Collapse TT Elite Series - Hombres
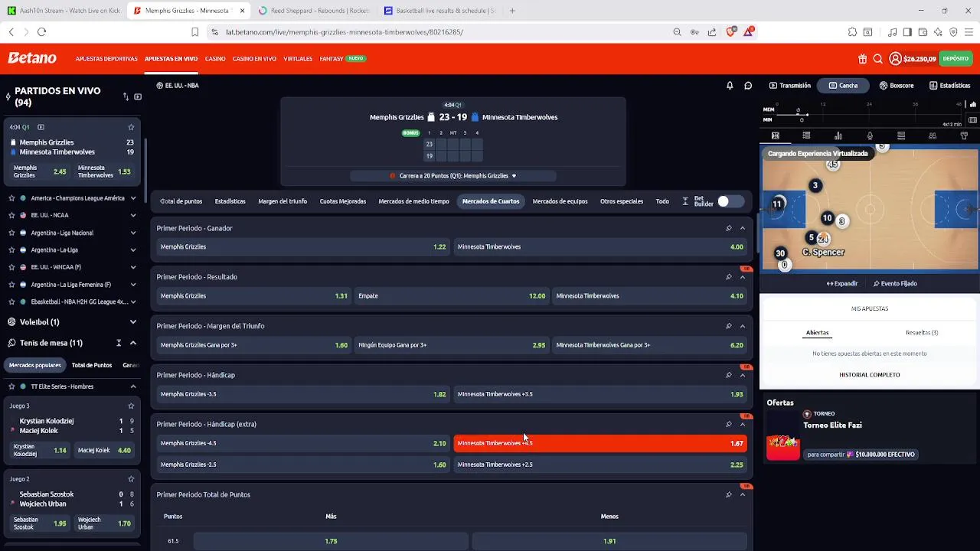 click(x=132, y=386)
